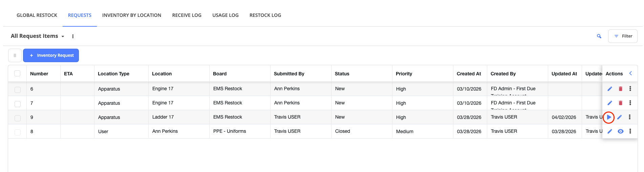644x172 pixels.
Task: Expand the All Request Items dropdown
Action: click(x=37, y=36)
